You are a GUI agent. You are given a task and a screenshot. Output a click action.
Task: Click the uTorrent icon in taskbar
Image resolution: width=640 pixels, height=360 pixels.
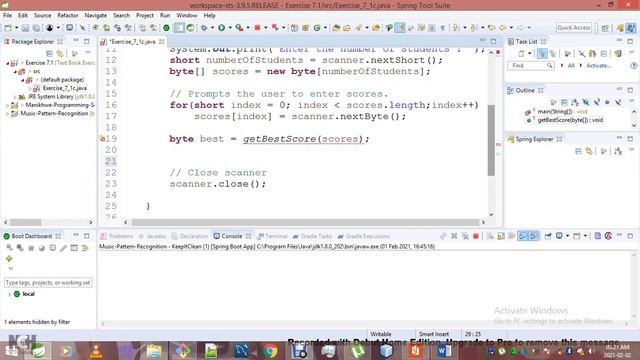click(357, 351)
